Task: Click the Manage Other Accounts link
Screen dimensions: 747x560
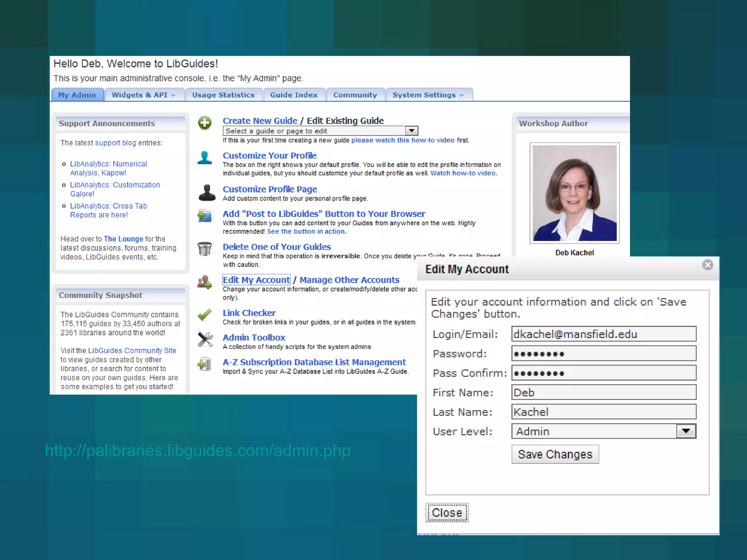Action: (349, 280)
